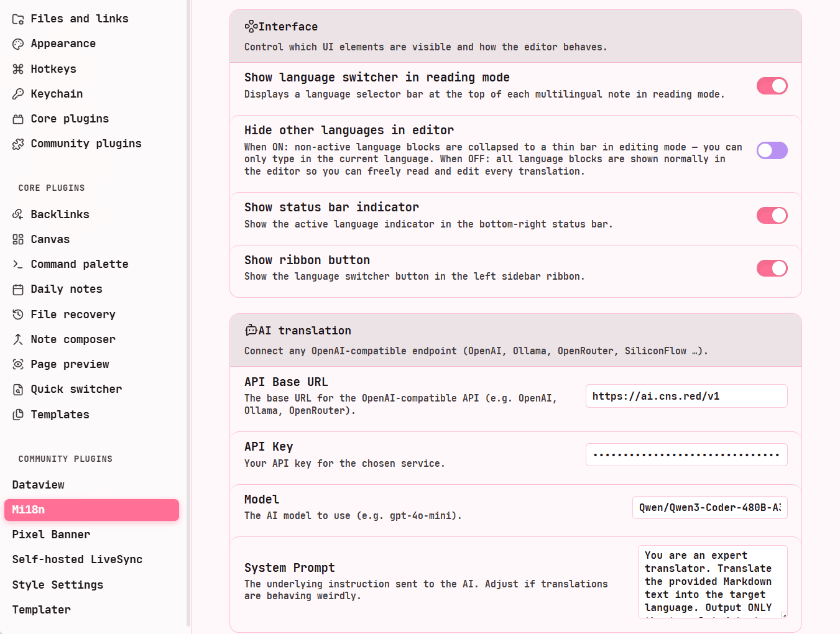The width and height of the screenshot is (840, 634).
Task: Open Daily notes plugin settings
Action: click(91, 289)
